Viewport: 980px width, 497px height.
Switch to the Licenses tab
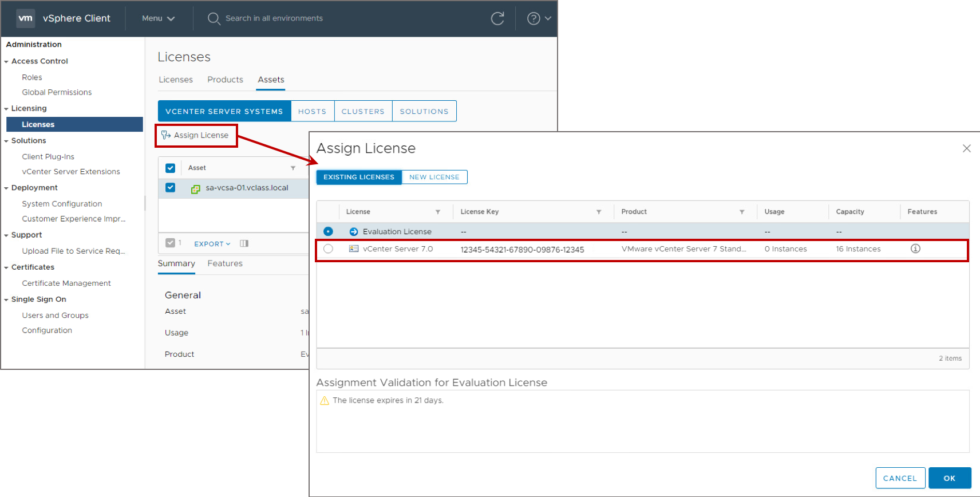pyautogui.click(x=176, y=80)
